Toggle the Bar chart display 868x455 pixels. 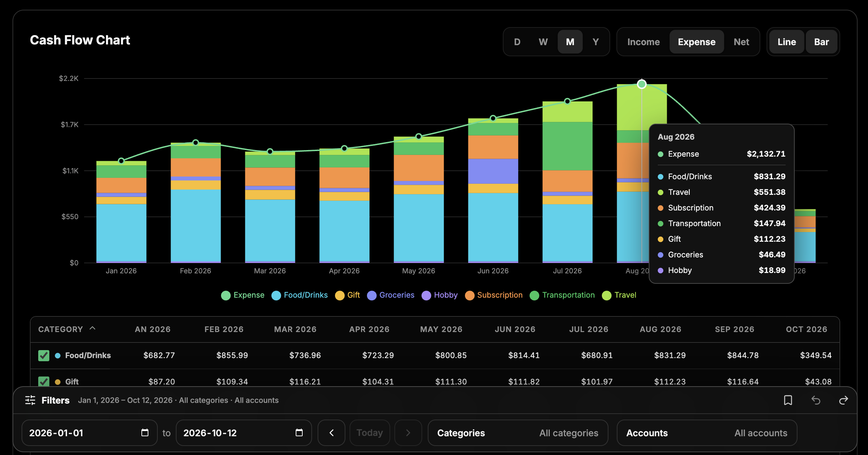[821, 42]
